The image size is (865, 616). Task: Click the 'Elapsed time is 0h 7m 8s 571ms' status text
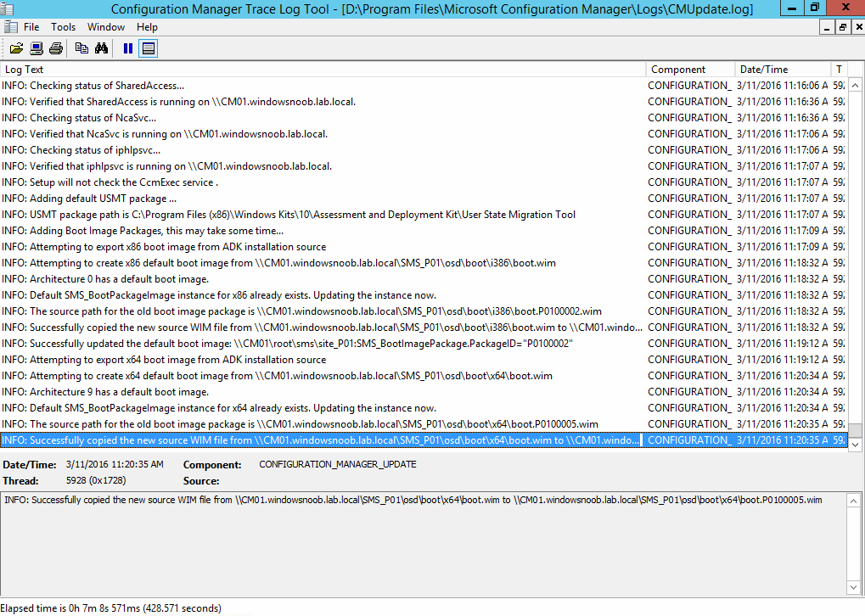click(x=111, y=608)
